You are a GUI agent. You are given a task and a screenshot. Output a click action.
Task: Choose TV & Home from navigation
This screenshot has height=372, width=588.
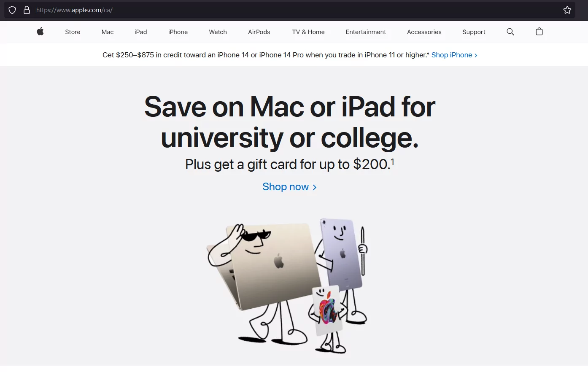pos(308,32)
